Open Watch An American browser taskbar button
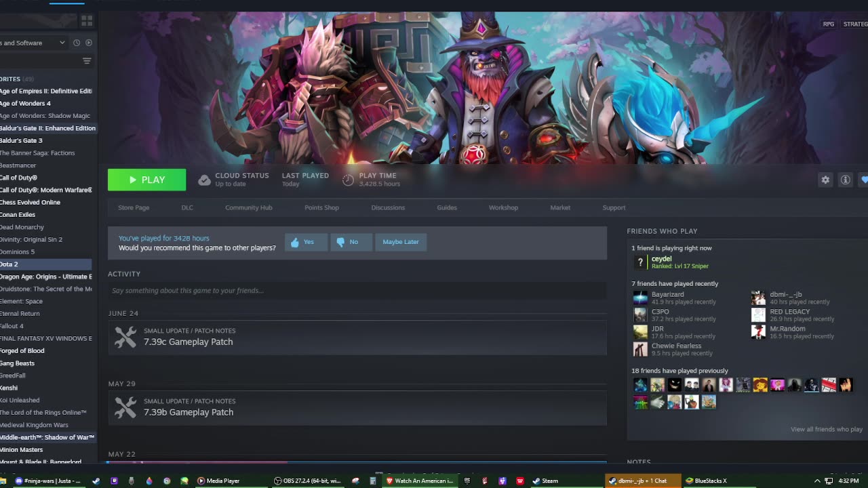Screen dimensions: 868x488 tap(418, 481)
